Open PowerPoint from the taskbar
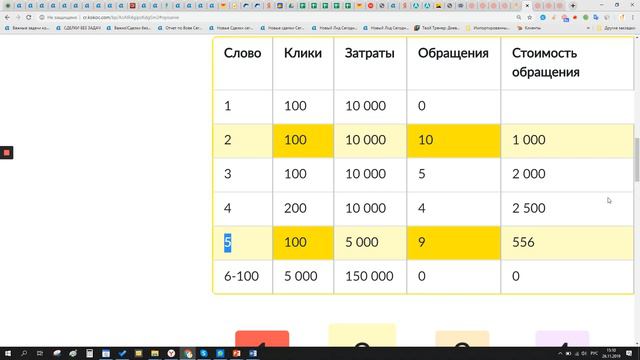This screenshot has height=360, width=640. [x=236, y=353]
